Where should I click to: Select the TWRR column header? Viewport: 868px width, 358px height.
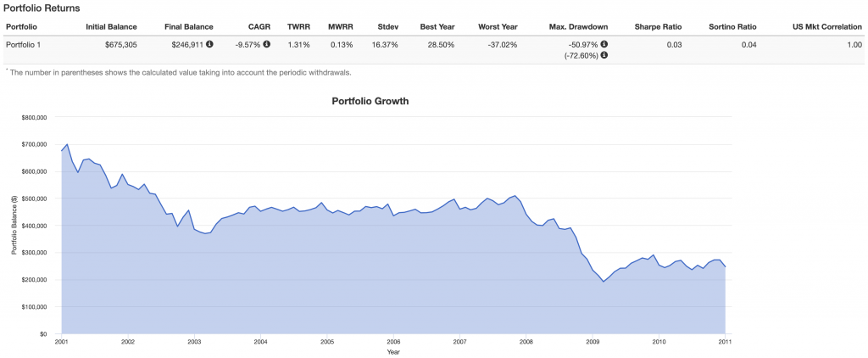click(x=298, y=27)
